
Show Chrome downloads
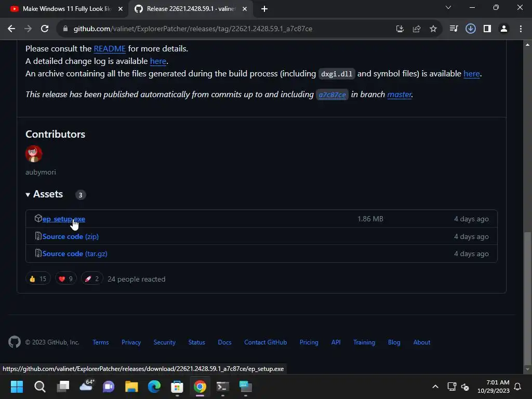coord(471,29)
